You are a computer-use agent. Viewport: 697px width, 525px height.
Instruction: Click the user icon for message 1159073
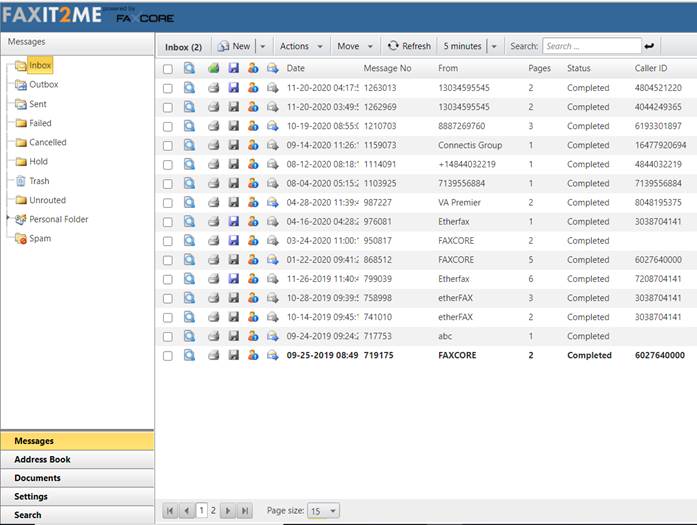[253, 145]
